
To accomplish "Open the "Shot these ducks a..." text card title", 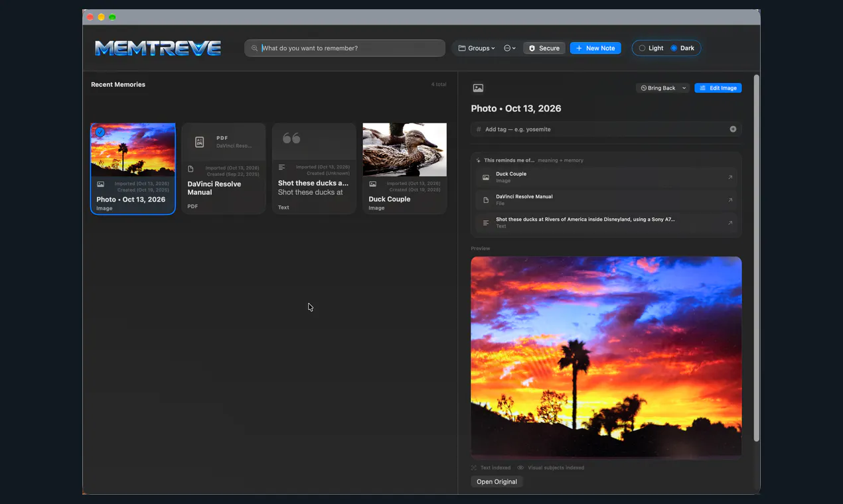I will 313,183.
